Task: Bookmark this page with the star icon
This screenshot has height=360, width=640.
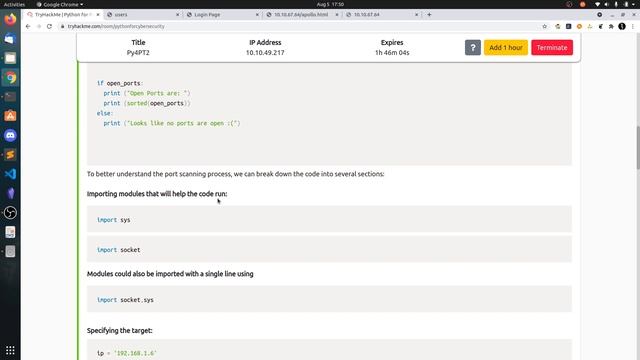Action: tap(544, 26)
